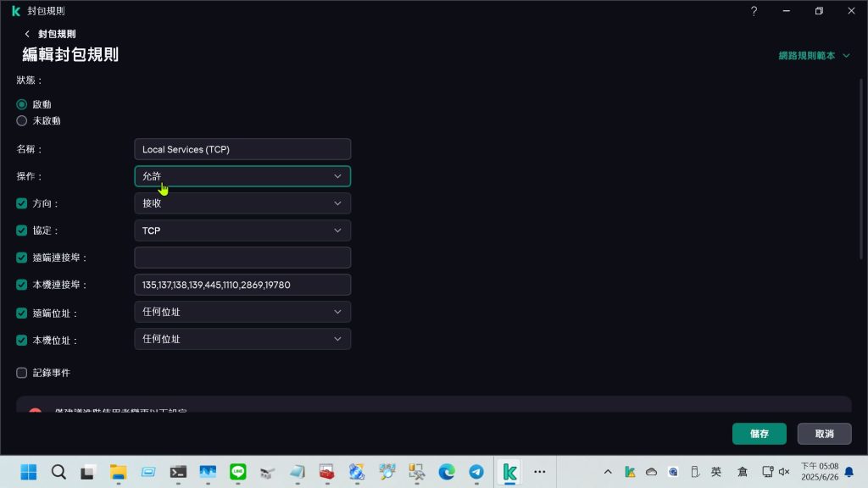Open File Explorer from the taskbar
The height and width of the screenshot is (488, 868).
click(118, 472)
